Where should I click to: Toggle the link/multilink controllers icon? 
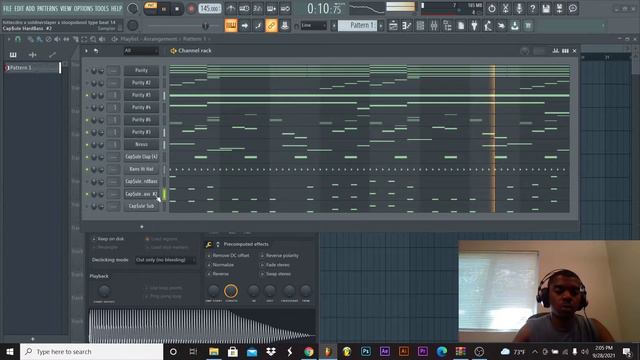pos(271,26)
